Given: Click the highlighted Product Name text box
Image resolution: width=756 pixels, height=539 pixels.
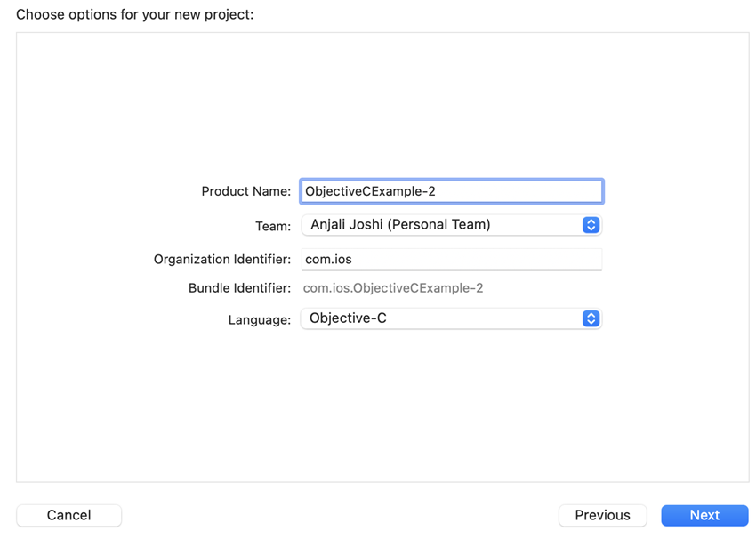Looking at the screenshot, I should pyautogui.click(x=451, y=190).
